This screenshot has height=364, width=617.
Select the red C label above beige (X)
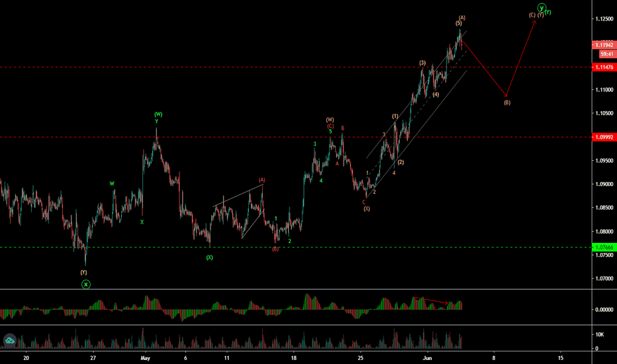click(x=363, y=203)
